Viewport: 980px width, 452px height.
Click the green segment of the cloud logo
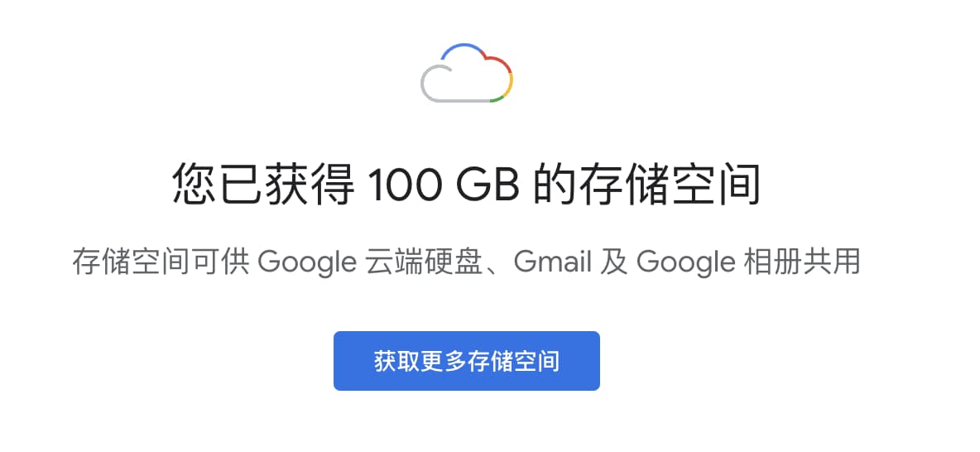tap(497, 99)
